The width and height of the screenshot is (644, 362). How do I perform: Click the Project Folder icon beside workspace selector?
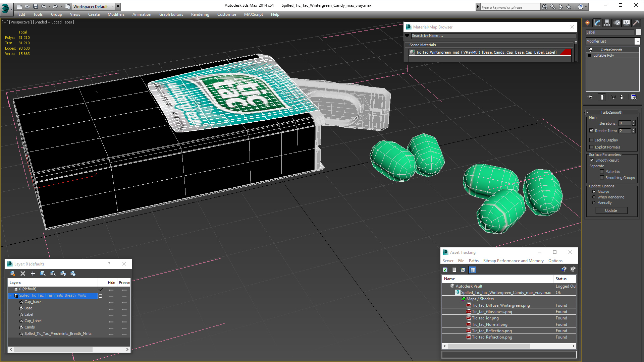pyautogui.click(x=67, y=6)
